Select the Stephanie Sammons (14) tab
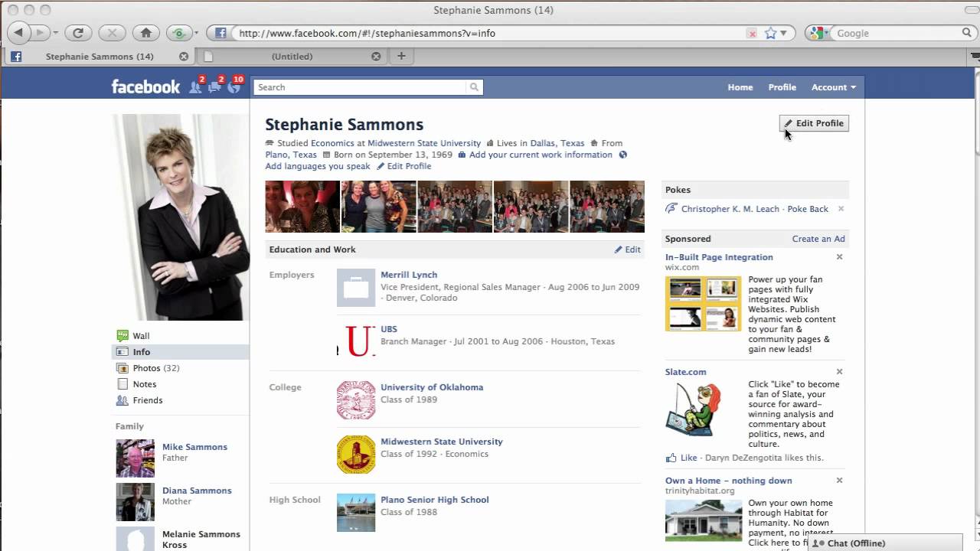 99,57
